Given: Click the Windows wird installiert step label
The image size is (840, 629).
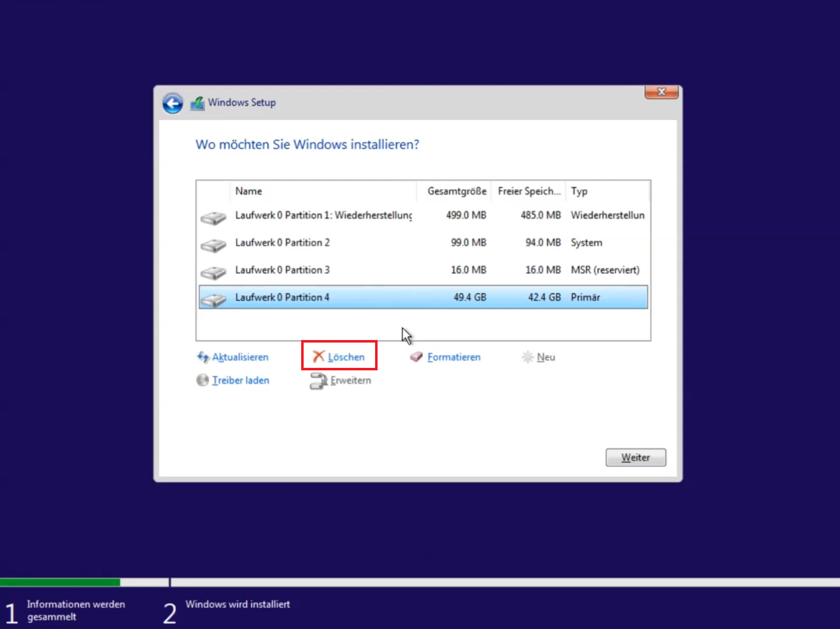Looking at the screenshot, I should [x=238, y=604].
